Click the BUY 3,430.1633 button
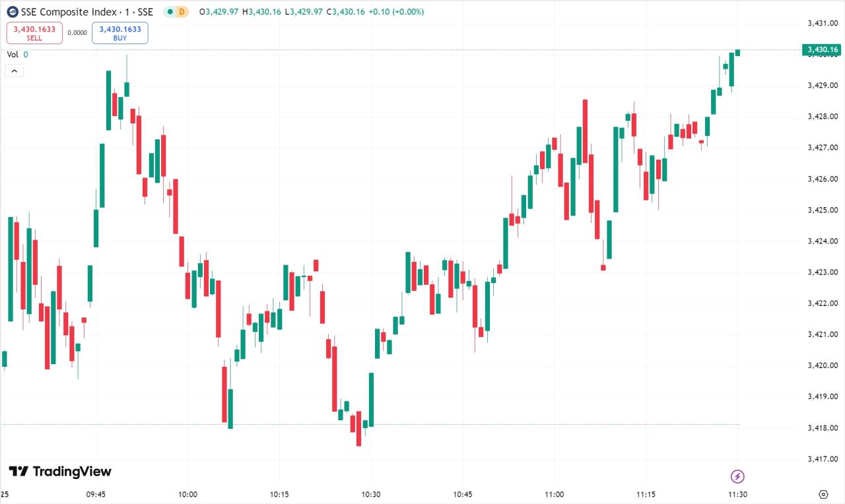 120,33
